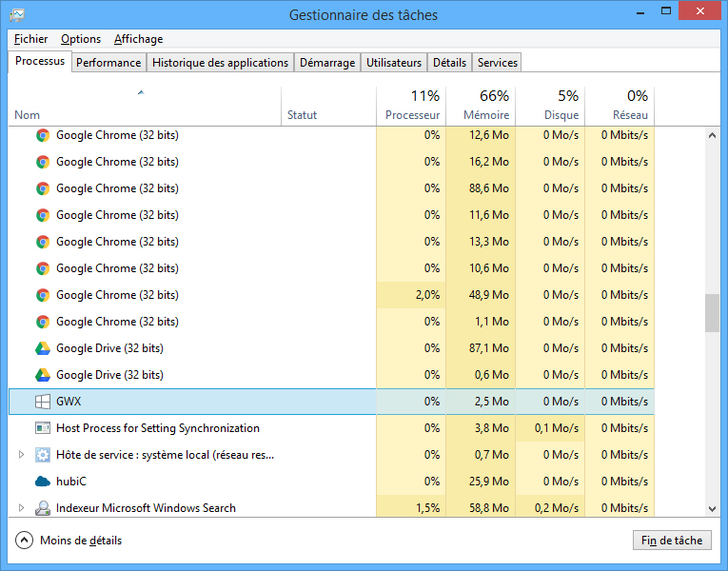Switch to the Performance tab
Viewport: 728px width, 571px height.
point(108,63)
